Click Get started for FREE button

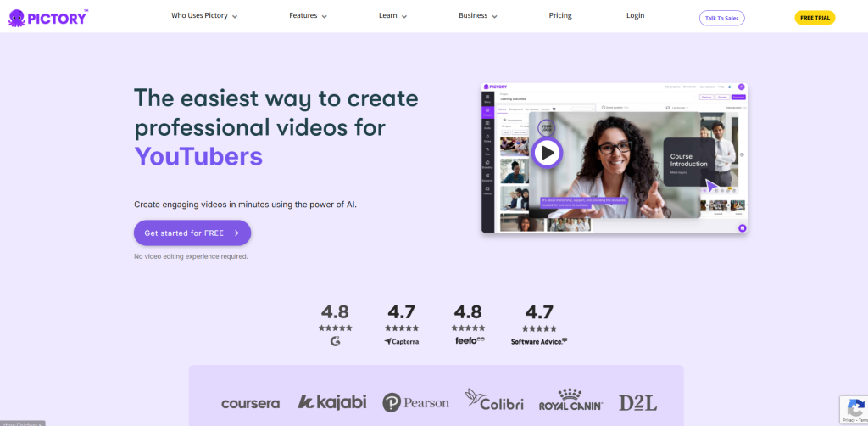pyautogui.click(x=192, y=233)
